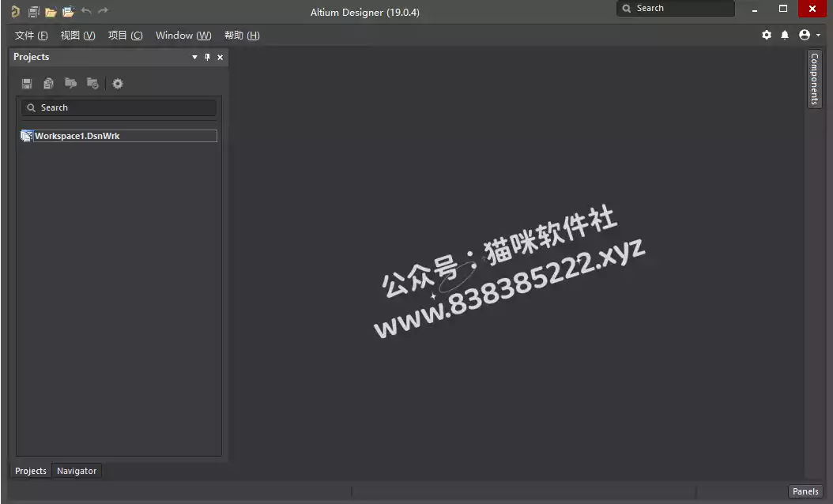
Task: Select Workspace1.DsnWrk in the tree
Action: (x=125, y=136)
